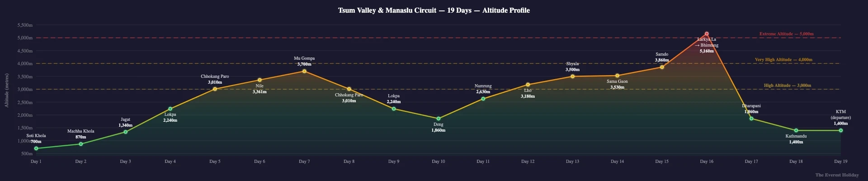Click the Machha Khola data marker
Viewport: 868px width, 181px height.
coord(81,144)
